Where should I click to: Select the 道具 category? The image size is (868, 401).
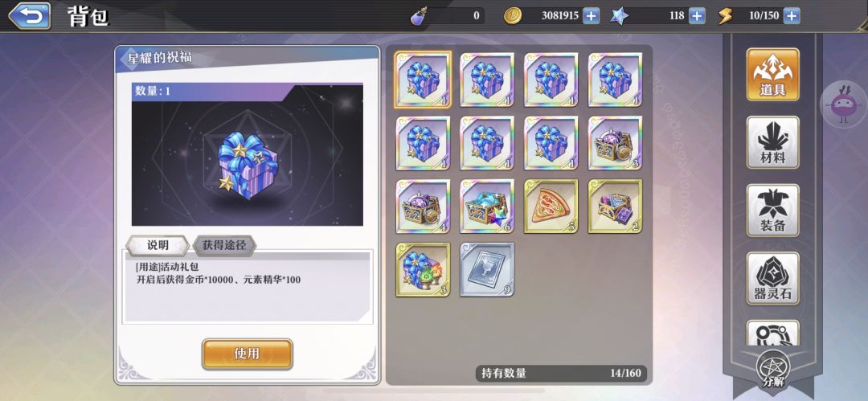[772, 74]
